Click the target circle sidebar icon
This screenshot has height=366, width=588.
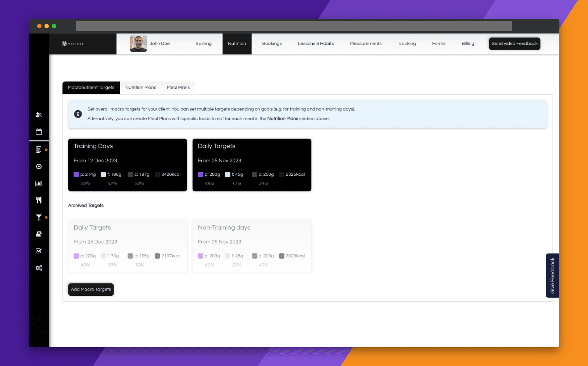[x=39, y=167]
